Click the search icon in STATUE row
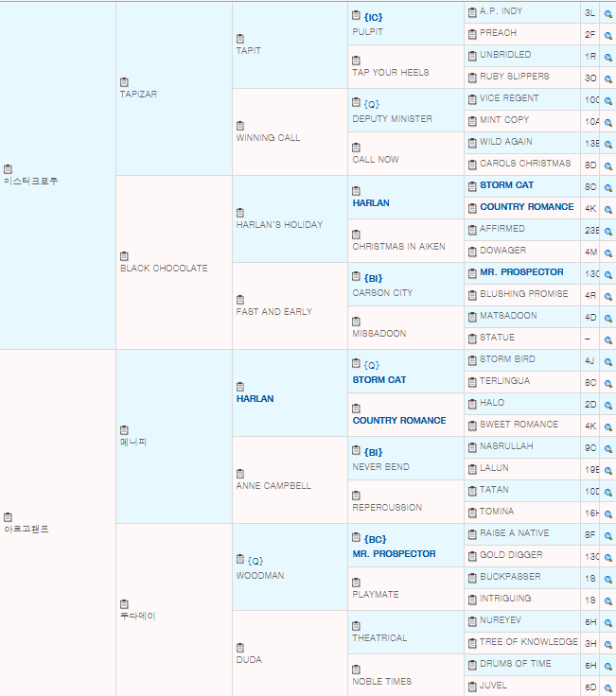 [607, 339]
